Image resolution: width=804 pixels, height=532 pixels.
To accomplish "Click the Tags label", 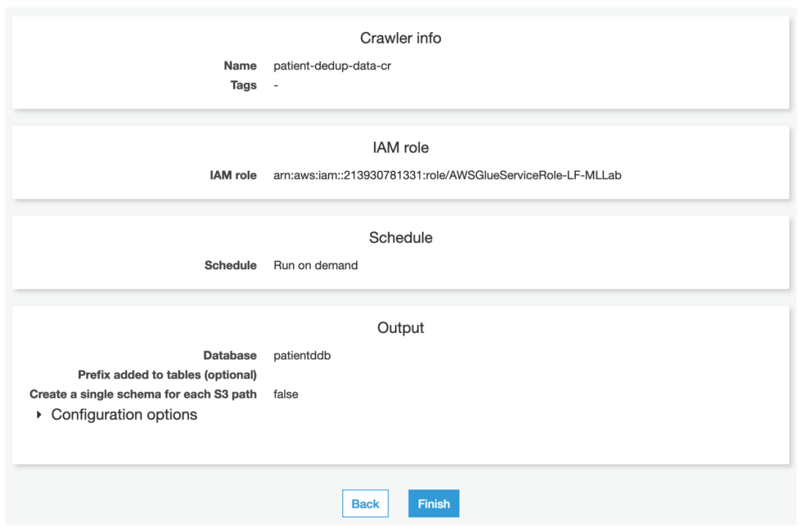I will point(244,85).
